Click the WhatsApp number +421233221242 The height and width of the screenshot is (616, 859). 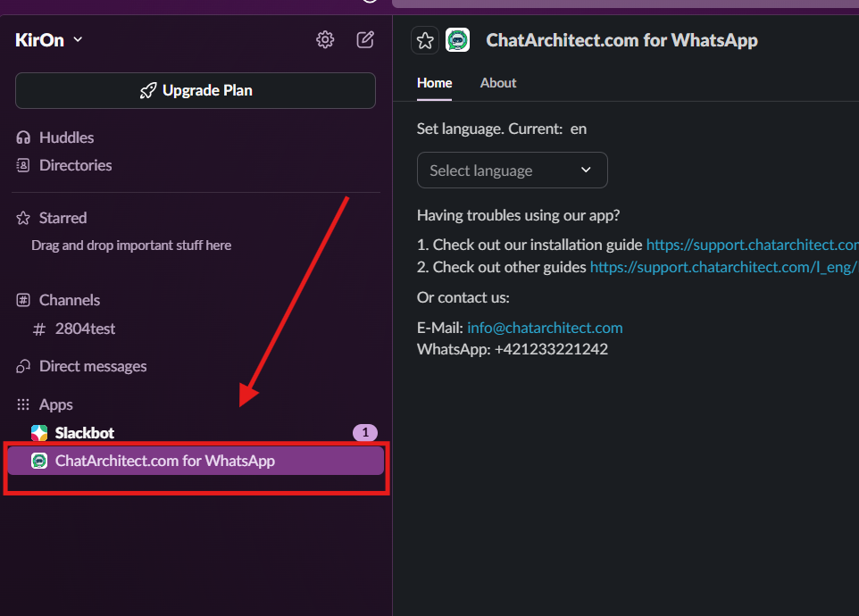coord(551,349)
